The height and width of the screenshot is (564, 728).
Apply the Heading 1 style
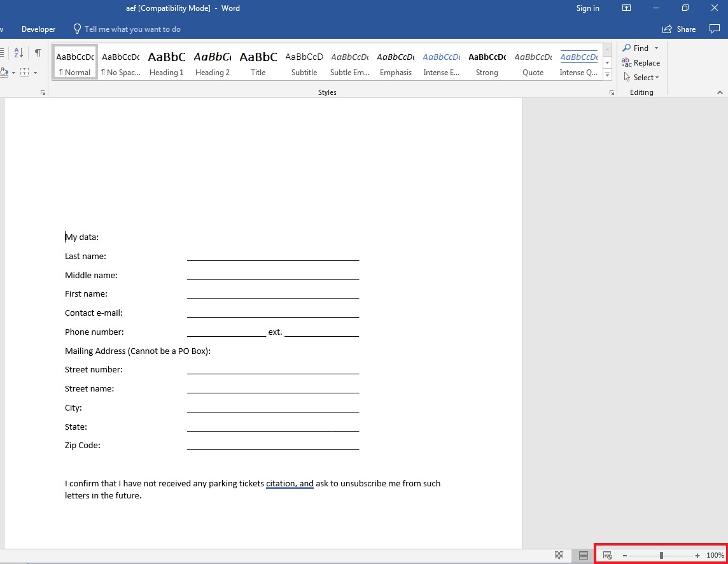[167, 63]
